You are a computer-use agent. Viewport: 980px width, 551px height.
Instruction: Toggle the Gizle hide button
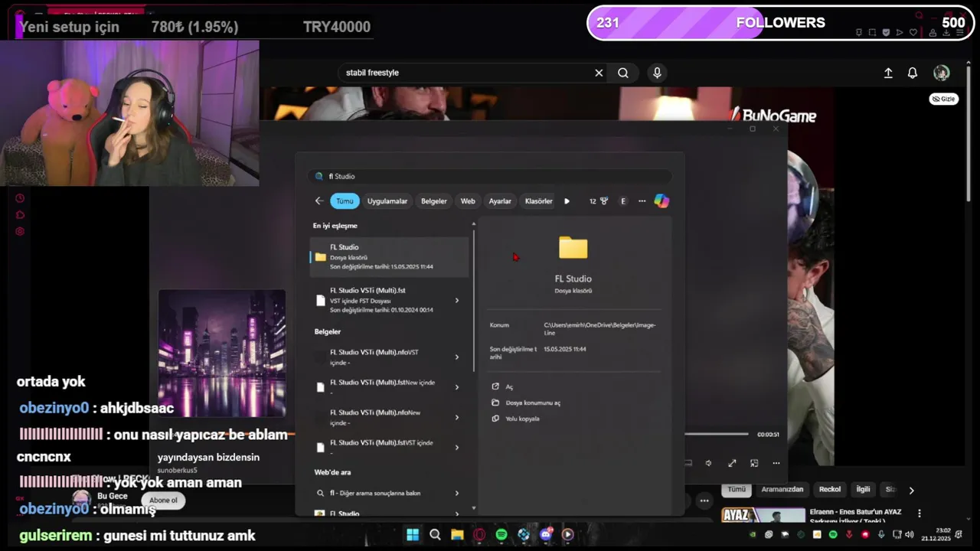coord(944,99)
